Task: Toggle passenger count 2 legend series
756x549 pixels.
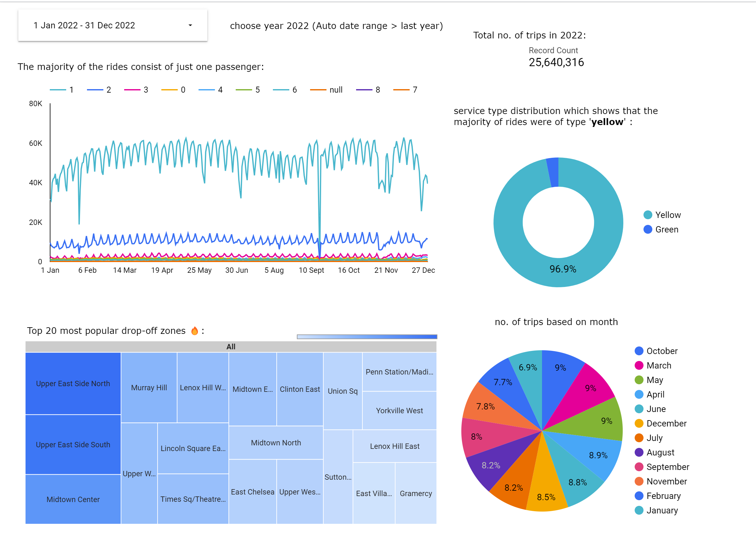Action: [x=99, y=90]
